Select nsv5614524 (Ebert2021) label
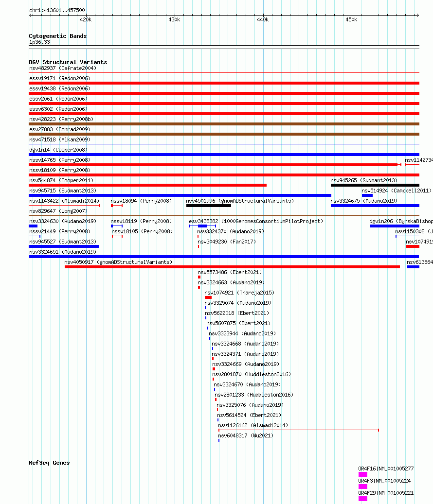433x504 pixels. 249,415
